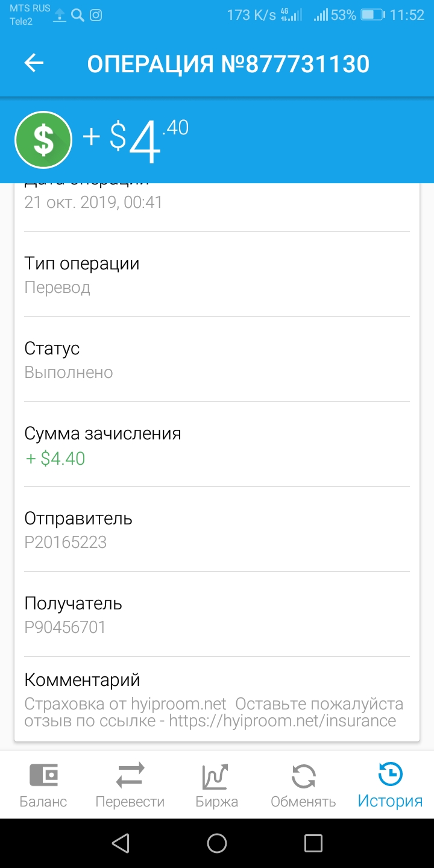Tap the Перевод operation type value
Image resolution: width=434 pixels, height=868 pixels.
57,288
